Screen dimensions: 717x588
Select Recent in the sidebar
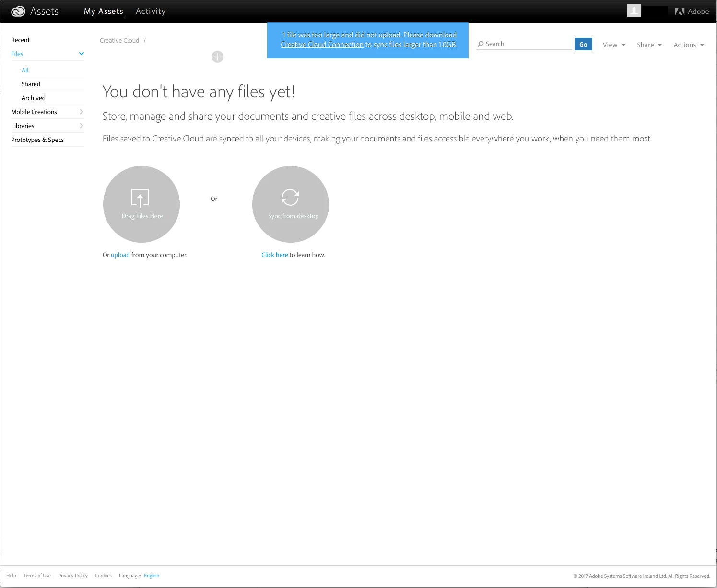[20, 40]
